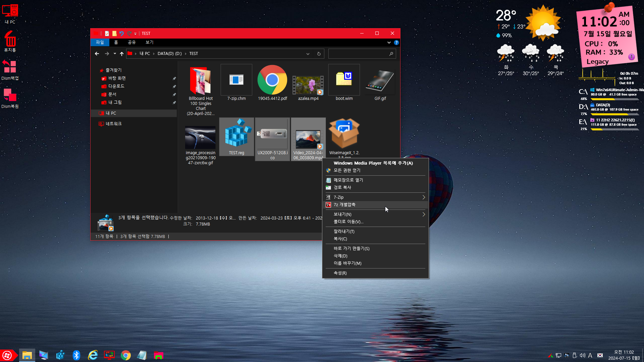
Task: Choose 7z 개별압축 in context menu
Action: coord(375,205)
